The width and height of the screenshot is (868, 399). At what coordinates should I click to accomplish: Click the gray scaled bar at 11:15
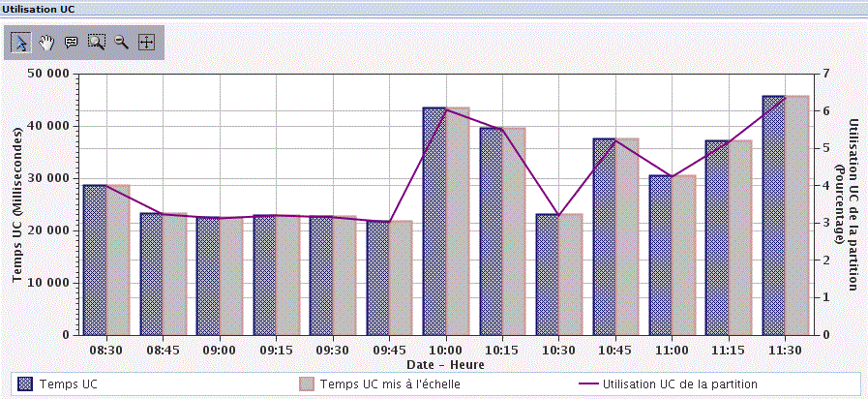coord(740,237)
